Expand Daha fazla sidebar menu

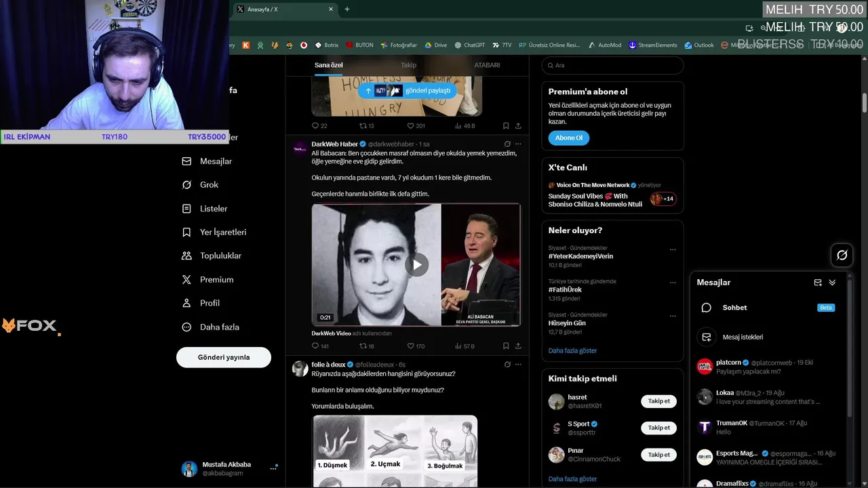[210, 327]
